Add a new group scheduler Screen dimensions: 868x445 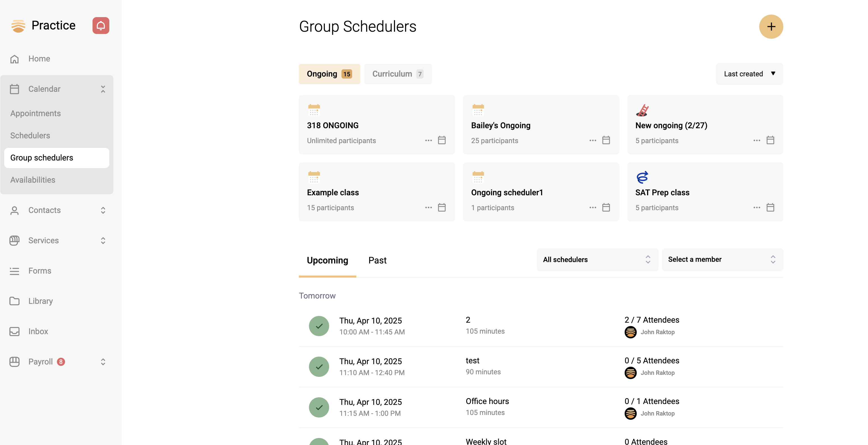click(771, 27)
